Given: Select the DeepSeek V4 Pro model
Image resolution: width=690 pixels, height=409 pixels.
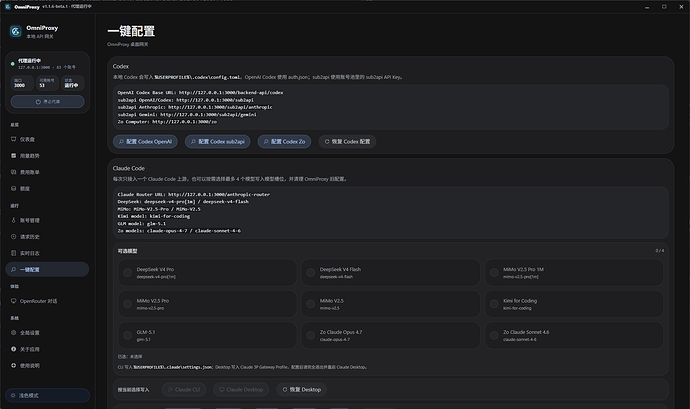Looking at the screenshot, I should pos(207,273).
